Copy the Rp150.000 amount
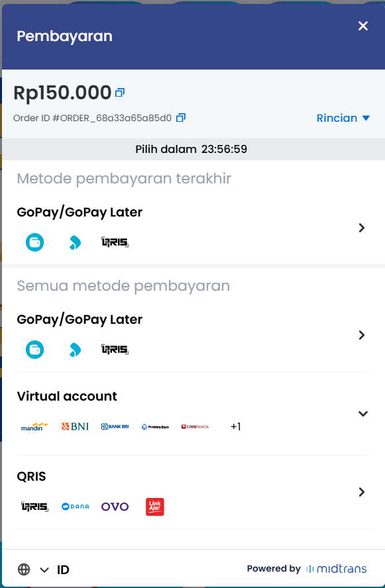The width and height of the screenshot is (385, 588). click(120, 91)
